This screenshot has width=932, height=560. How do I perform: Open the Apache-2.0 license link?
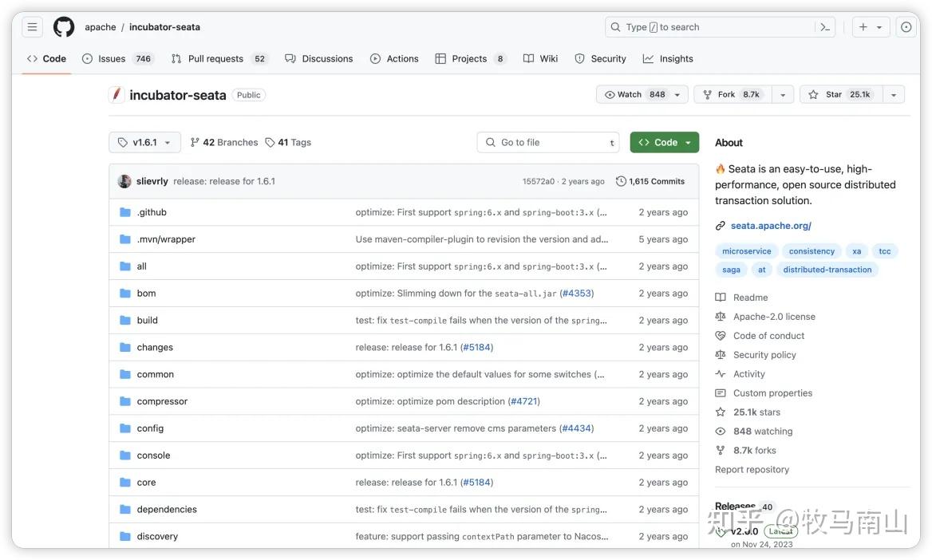[x=765, y=316]
